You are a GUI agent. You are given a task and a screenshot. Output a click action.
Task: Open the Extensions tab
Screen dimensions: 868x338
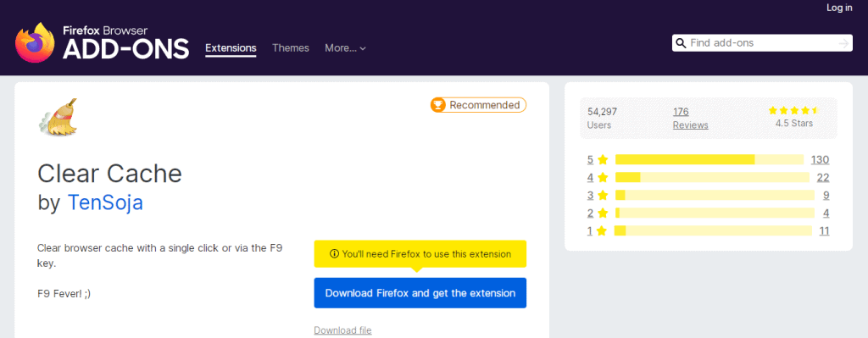(231, 48)
